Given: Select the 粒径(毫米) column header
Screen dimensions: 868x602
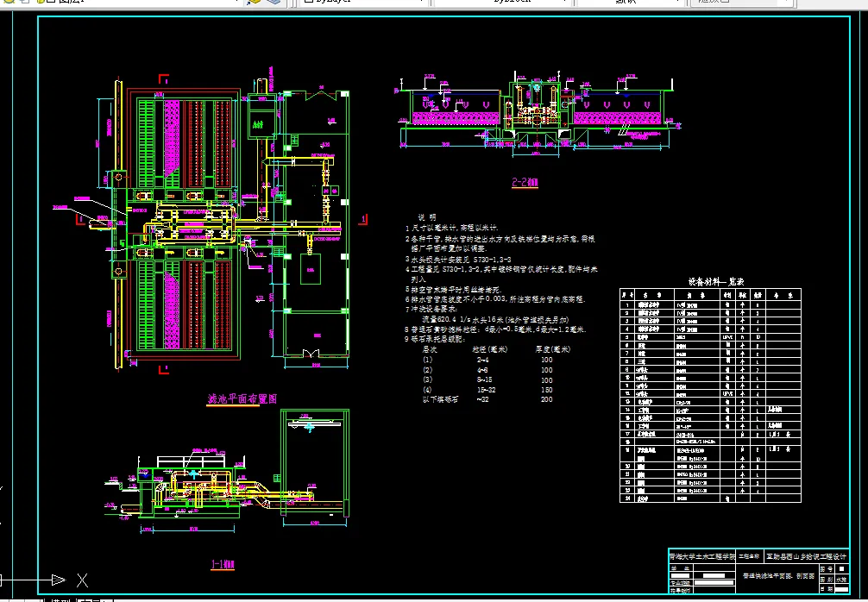Looking at the screenshot, I should pos(490,349).
